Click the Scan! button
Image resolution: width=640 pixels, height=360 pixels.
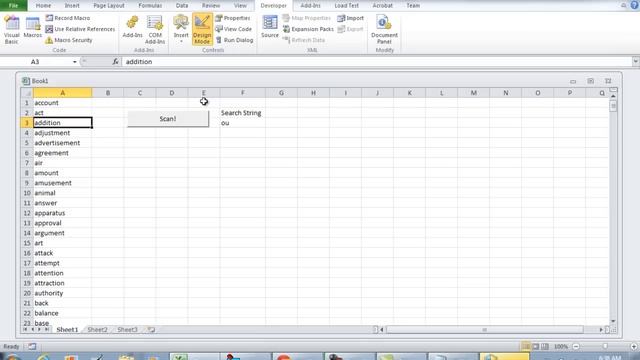168,118
